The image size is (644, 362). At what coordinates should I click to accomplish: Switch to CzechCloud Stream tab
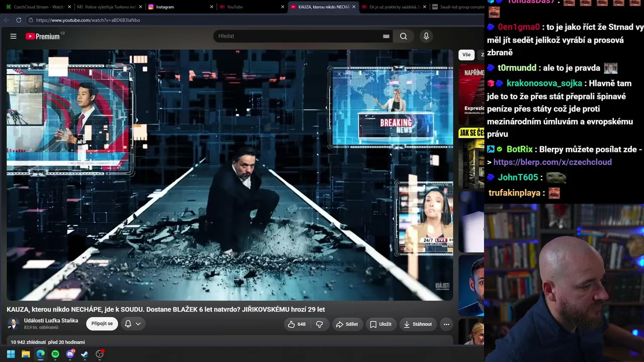click(x=38, y=7)
